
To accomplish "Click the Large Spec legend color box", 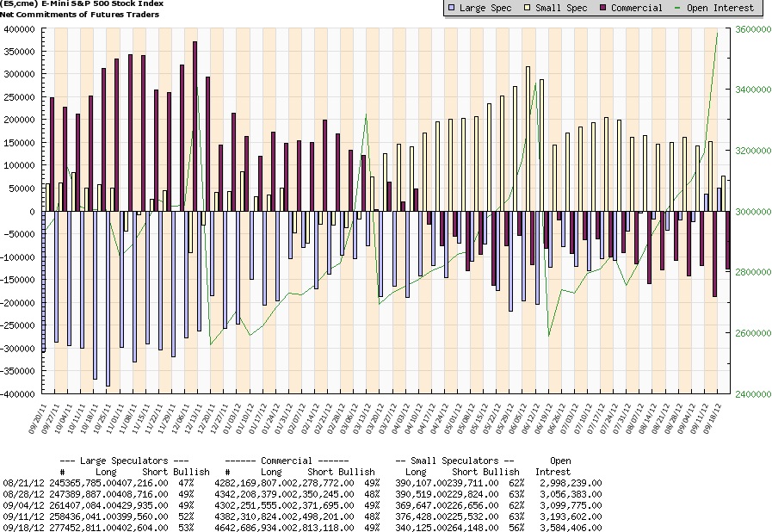I will coord(451,8).
